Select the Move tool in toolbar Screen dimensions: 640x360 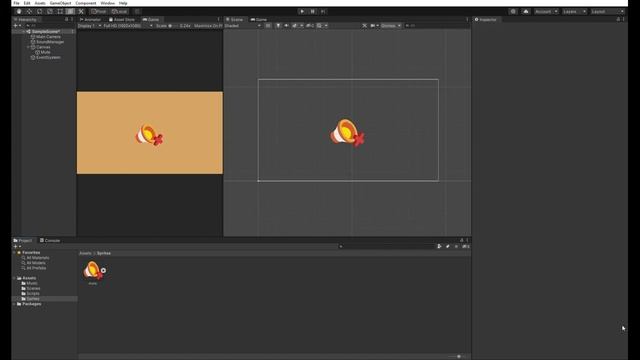(29, 11)
